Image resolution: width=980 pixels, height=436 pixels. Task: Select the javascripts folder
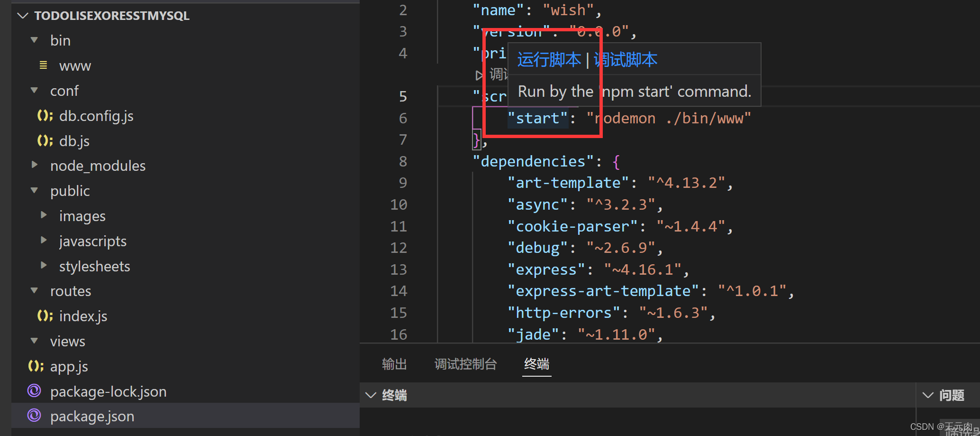pos(93,241)
